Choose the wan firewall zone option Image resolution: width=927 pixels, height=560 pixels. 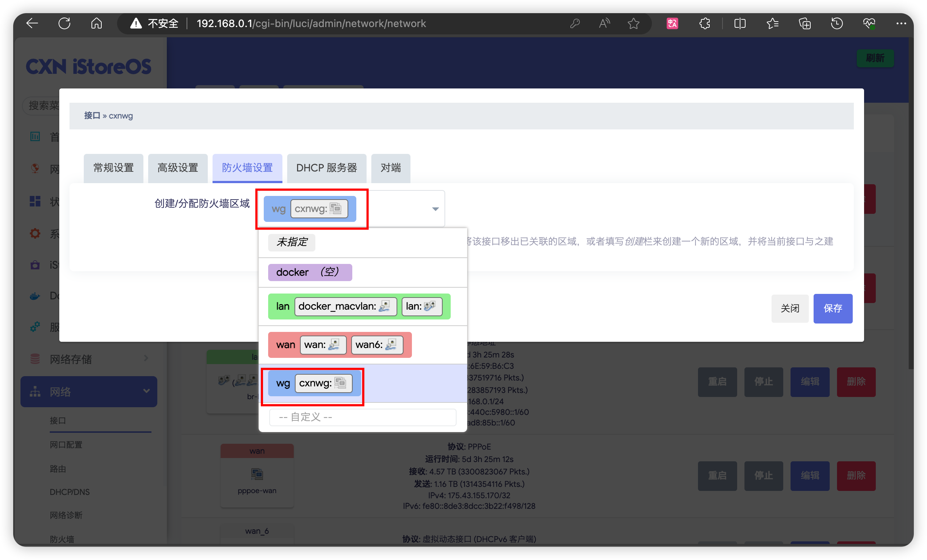pos(363,345)
